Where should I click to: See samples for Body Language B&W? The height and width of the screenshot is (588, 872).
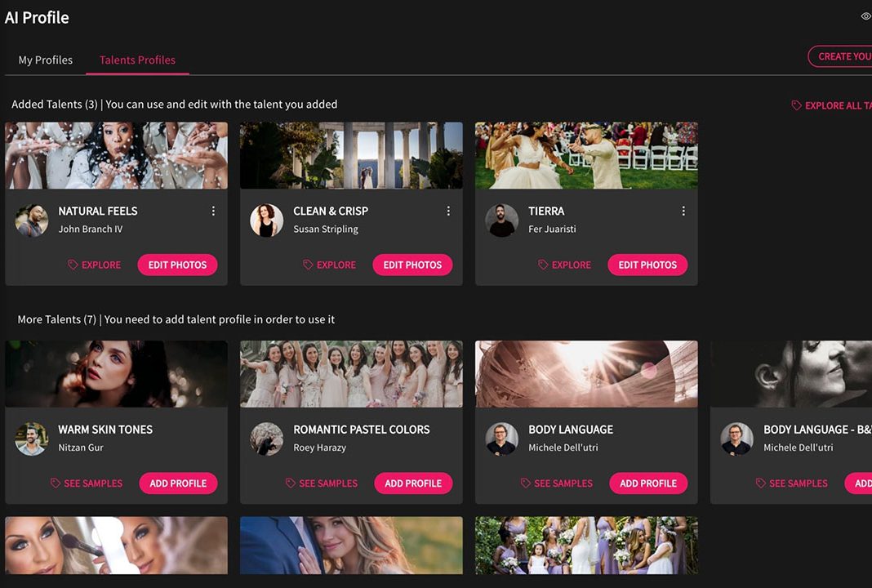coord(792,483)
